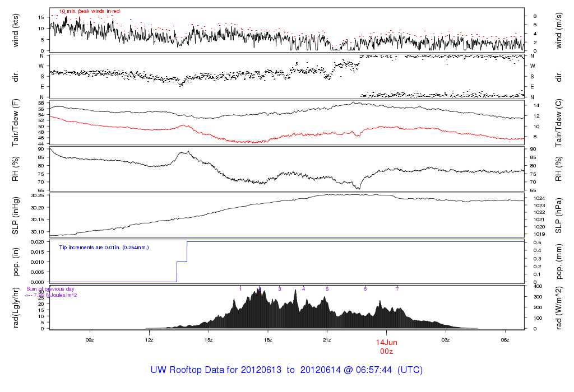Select the '06z' time axis tick
Screen dimensions: 574x392
[505, 340]
